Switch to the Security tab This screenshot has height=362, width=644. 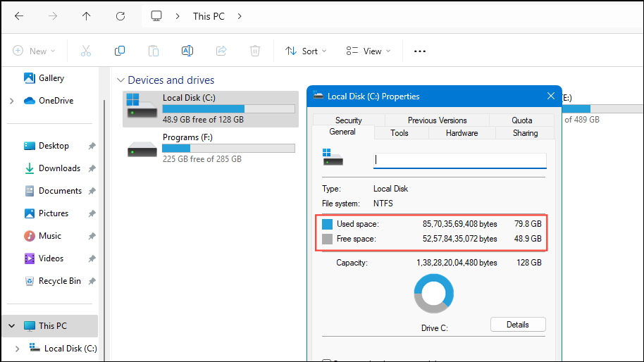click(348, 120)
